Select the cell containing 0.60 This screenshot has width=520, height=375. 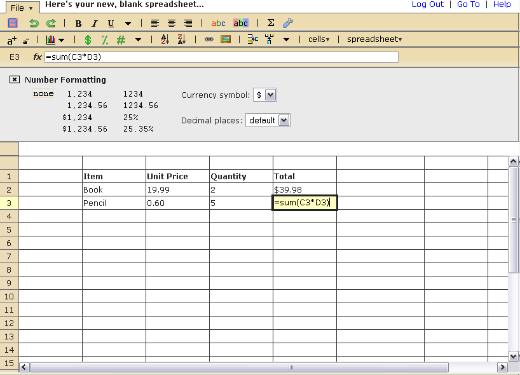pyautogui.click(x=177, y=203)
